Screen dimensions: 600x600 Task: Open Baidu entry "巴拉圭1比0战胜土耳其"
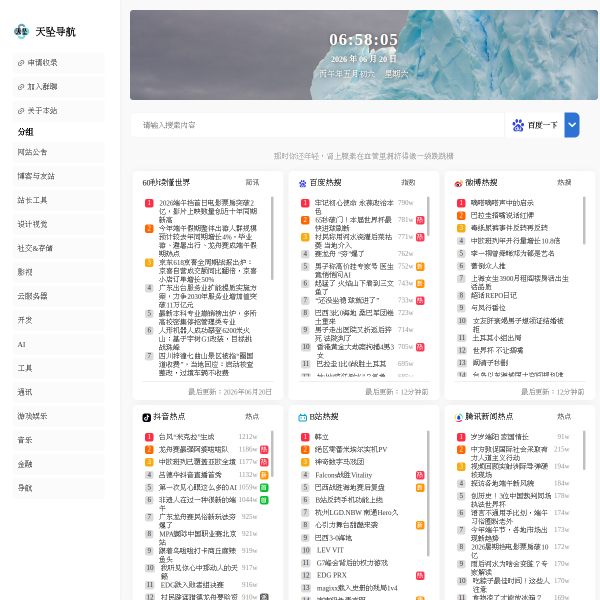pyautogui.click(x=351, y=364)
